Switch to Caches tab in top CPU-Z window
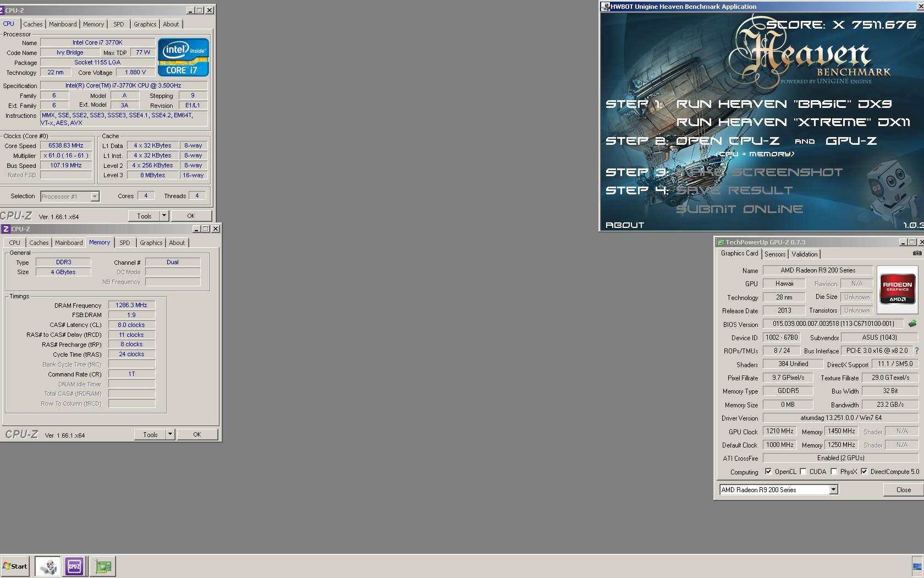This screenshot has width=924, height=578. click(33, 24)
